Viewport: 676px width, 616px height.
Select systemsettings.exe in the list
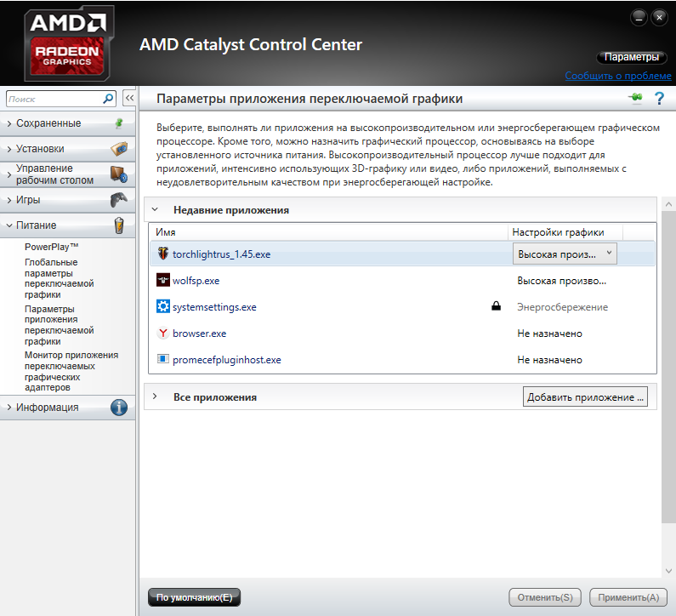pos(214,306)
